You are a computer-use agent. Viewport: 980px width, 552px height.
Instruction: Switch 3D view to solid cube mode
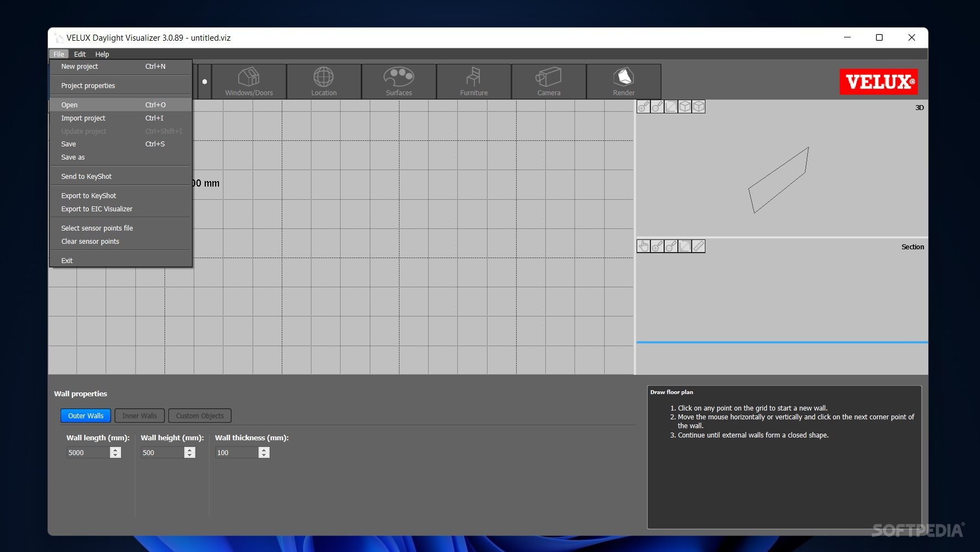(685, 107)
